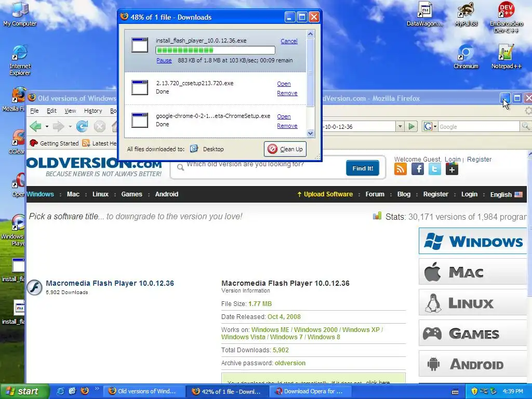
Task: Click Firefox Back arrow button
Action: tap(36, 127)
